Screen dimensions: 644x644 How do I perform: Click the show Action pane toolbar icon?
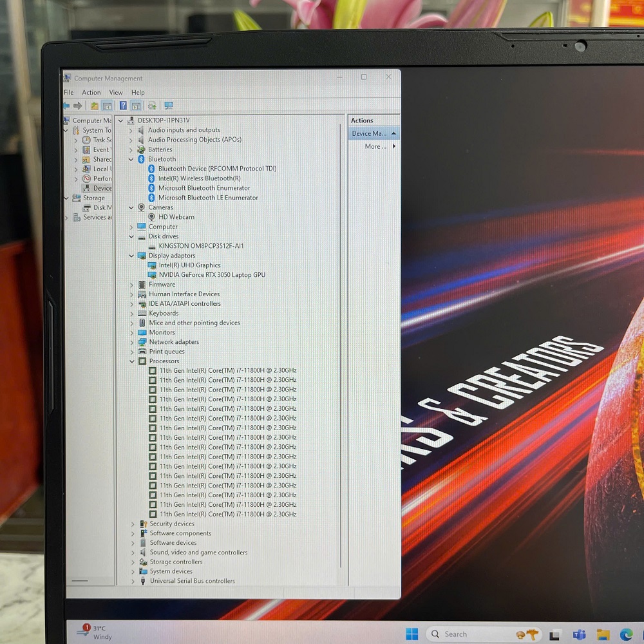(x=135, y=106)
